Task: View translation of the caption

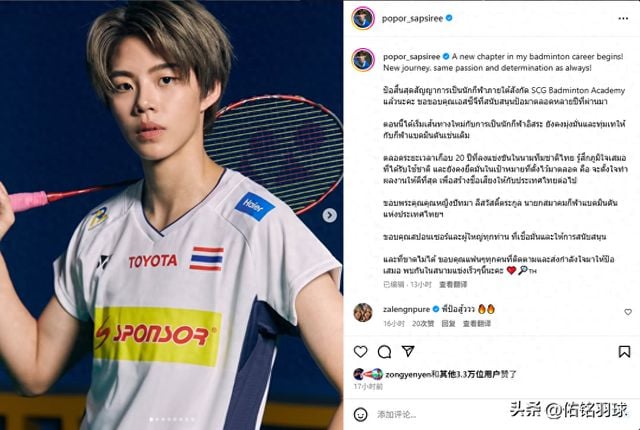Action: click(453, 284)
